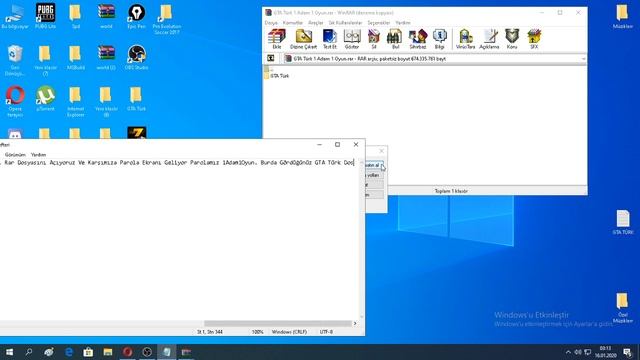640x360 pixels.
Task: Select the MSBuild folder on desktop
Action: [x=76, y=57]
